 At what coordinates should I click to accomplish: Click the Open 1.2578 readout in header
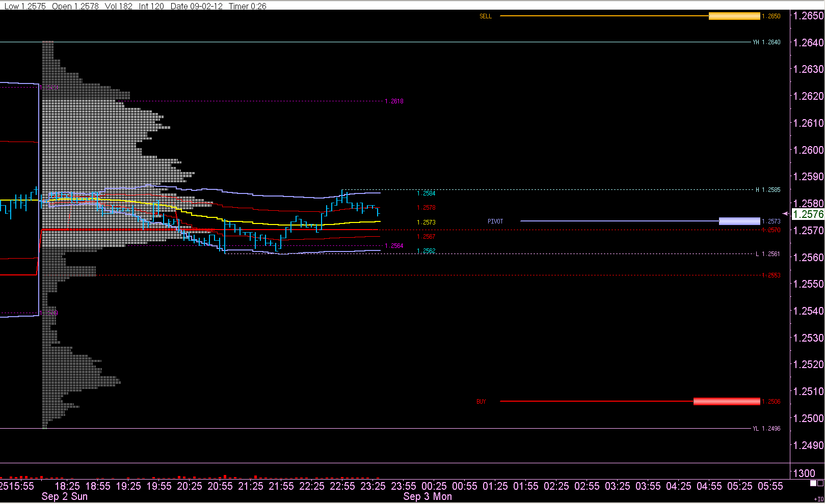tap(76, 6)
